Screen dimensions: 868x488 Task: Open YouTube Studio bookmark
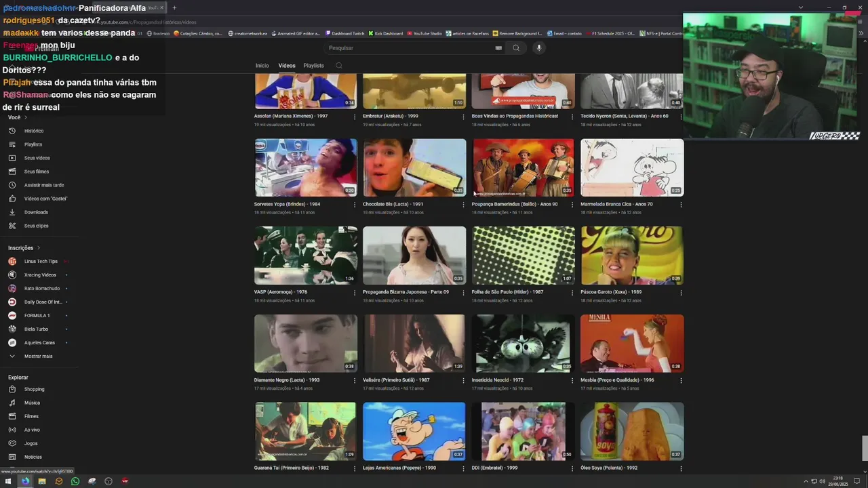tap(424, 33)
